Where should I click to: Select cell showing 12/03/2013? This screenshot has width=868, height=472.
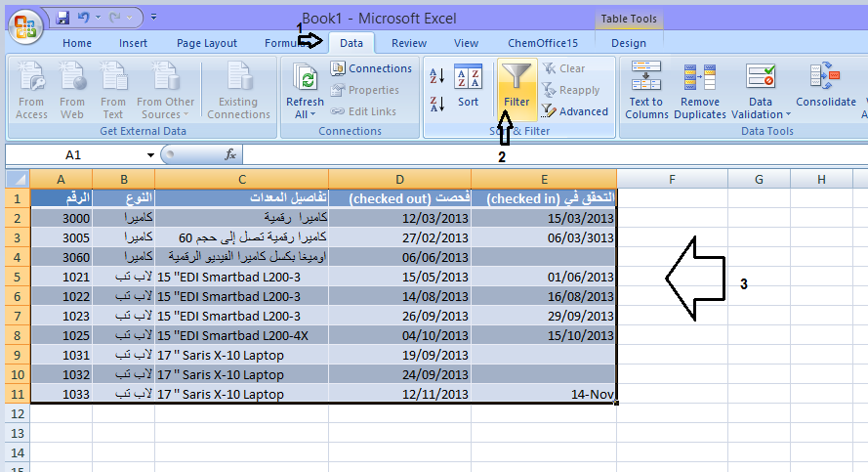coord(399,218)
